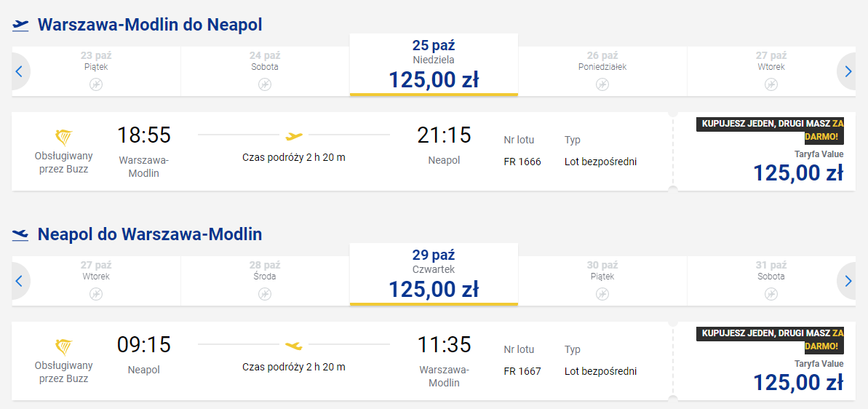The width and height of the screenshot is (868, 409).
Task: Choose the 125,00 zł Value fare for FR 1666
Action: (x=797, y=172)
